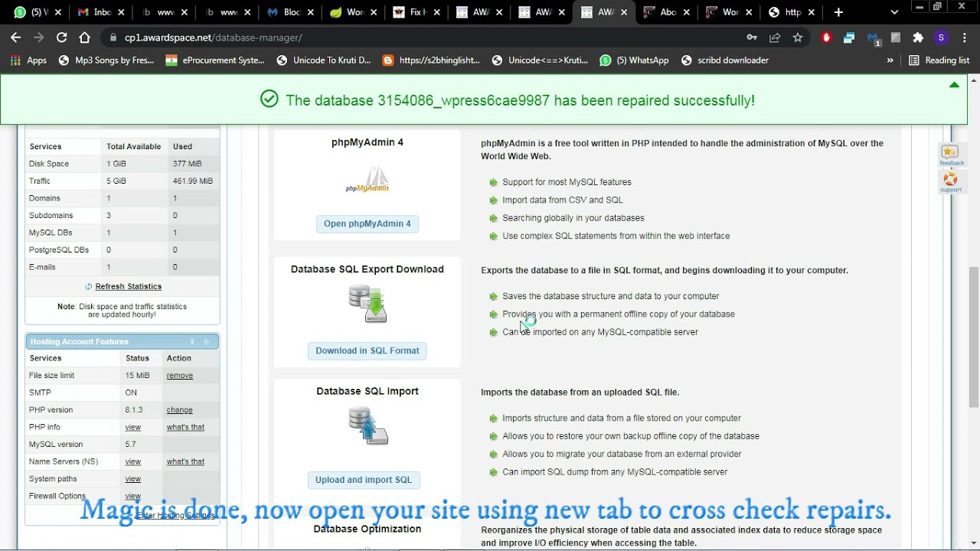Collapse Hosting Account Features panel arrow
980x551 pixels.
pos(192,341)
